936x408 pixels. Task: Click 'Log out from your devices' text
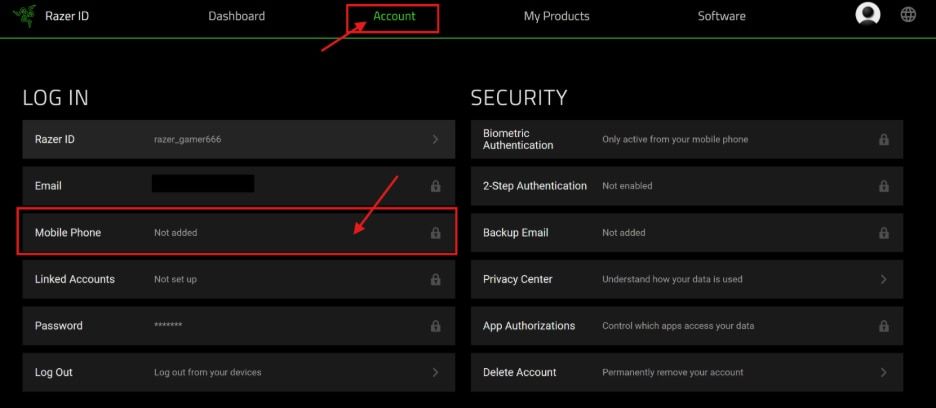click(208, 372)
